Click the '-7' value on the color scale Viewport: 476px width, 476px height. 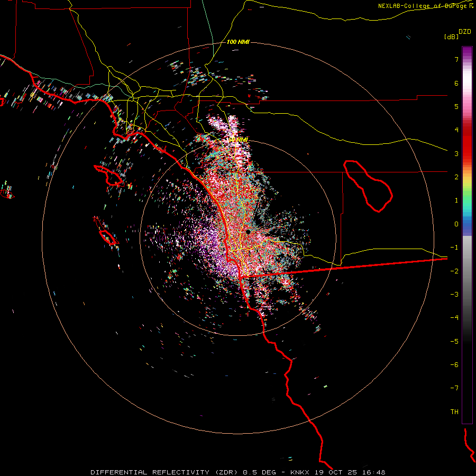(454, 388)
